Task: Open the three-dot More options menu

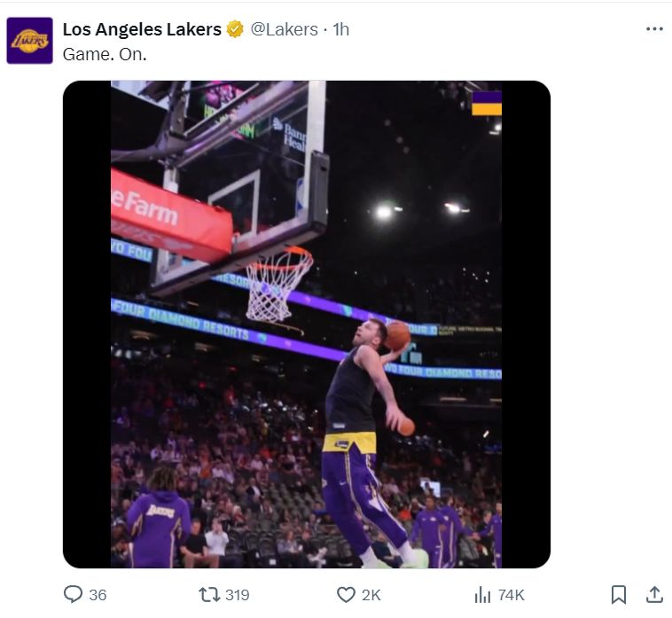Action: (654, 28)
